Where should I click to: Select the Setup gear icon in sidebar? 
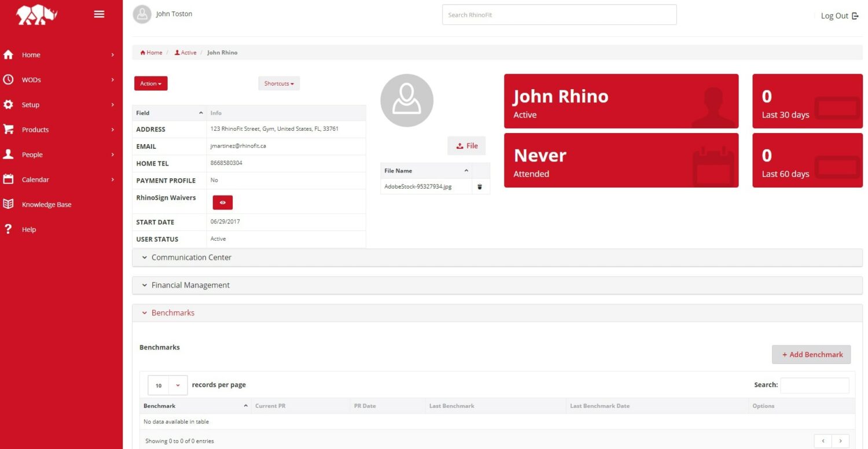tap(9, 104)
